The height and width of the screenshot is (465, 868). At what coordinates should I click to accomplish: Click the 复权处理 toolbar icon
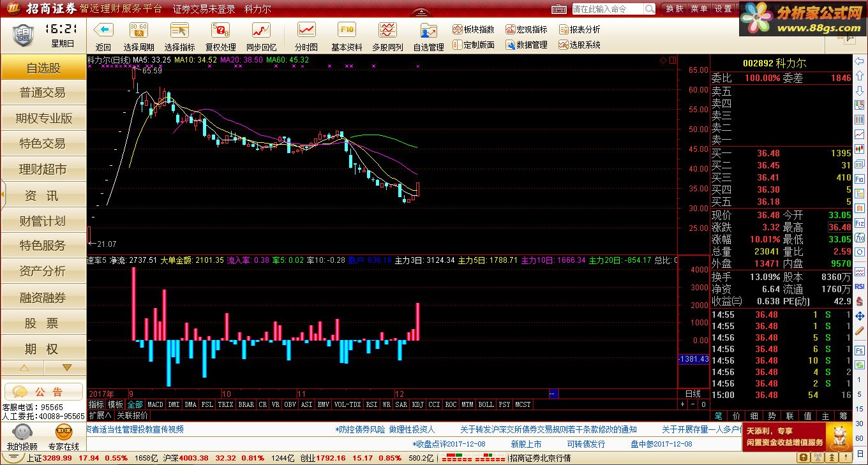point(220,30)
